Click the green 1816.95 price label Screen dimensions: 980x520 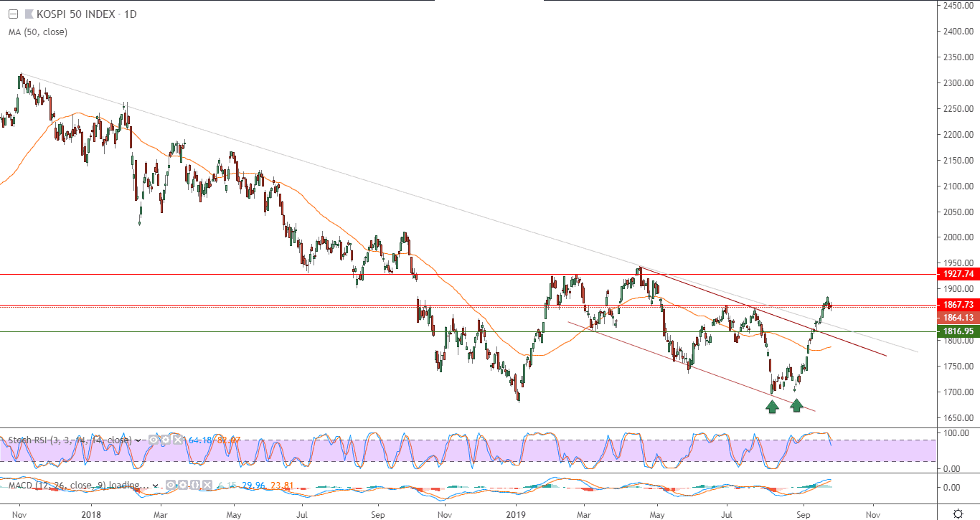click(958, 331)
